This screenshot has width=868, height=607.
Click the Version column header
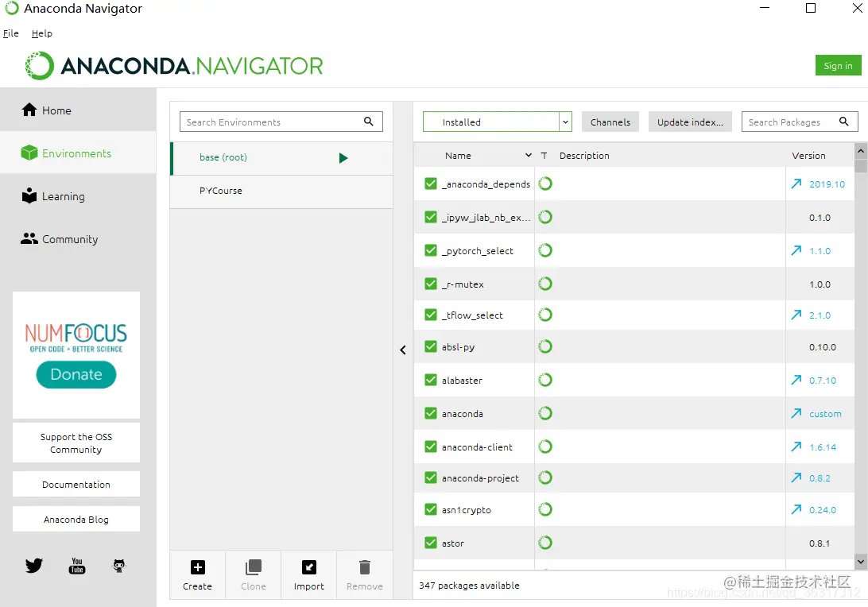coord(808,156)
